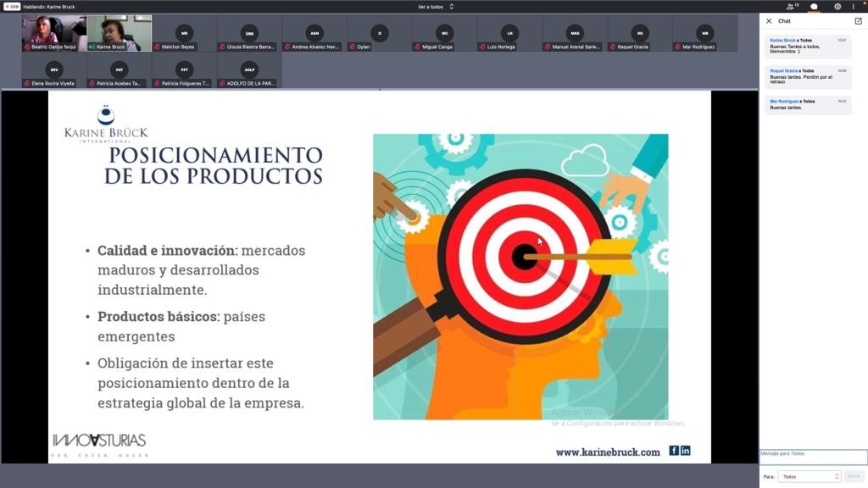The width and height of the screenshot is (868, 488).
Task: Toggle the chat bubble icon in top bar
Action: click(x=815, y=7)
